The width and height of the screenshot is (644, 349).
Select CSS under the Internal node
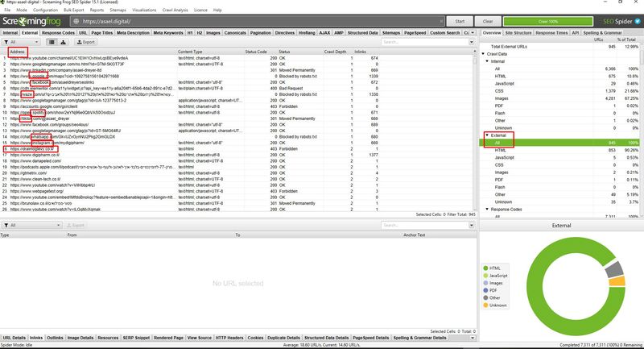[559, 91]
